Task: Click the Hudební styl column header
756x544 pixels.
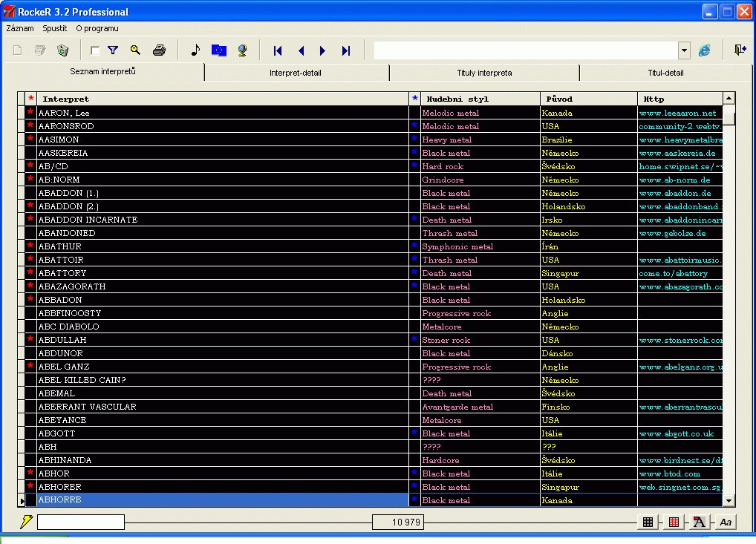Action: point(480,99)
